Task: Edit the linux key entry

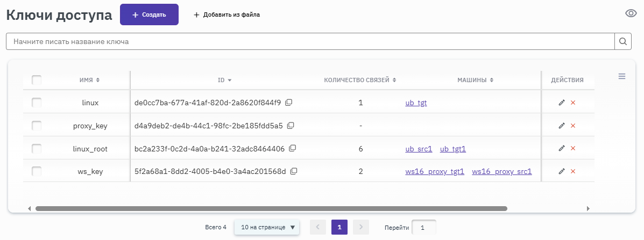Action: [x=562, y=103]
